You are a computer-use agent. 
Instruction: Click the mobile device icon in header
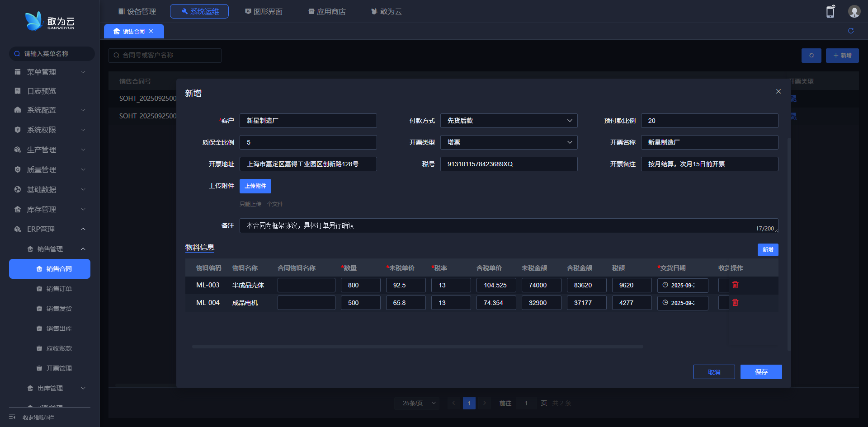pyautogui.click(x=830, y=12)
